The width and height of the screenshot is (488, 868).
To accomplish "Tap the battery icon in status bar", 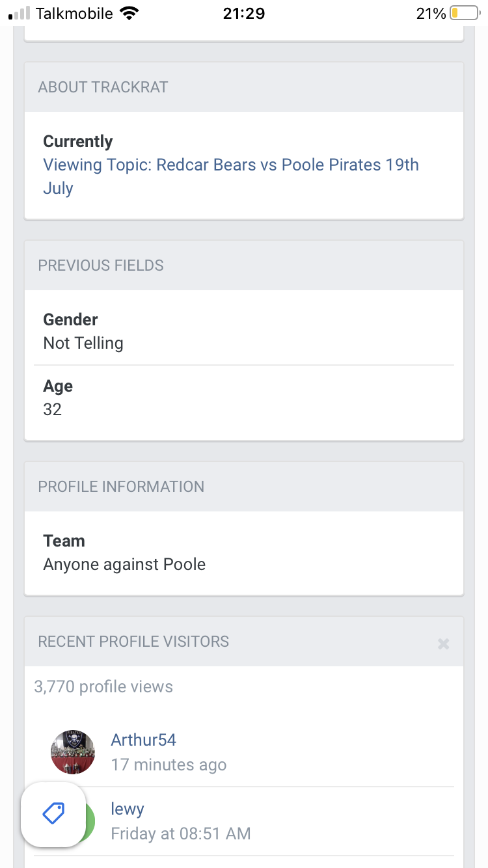I will point(464,13).
